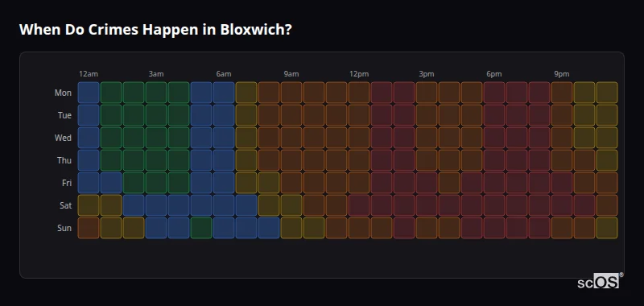Select the Tuesday 2am green cell
The image size is (644, 306).
pyautogui.click(x=134, y=115)
